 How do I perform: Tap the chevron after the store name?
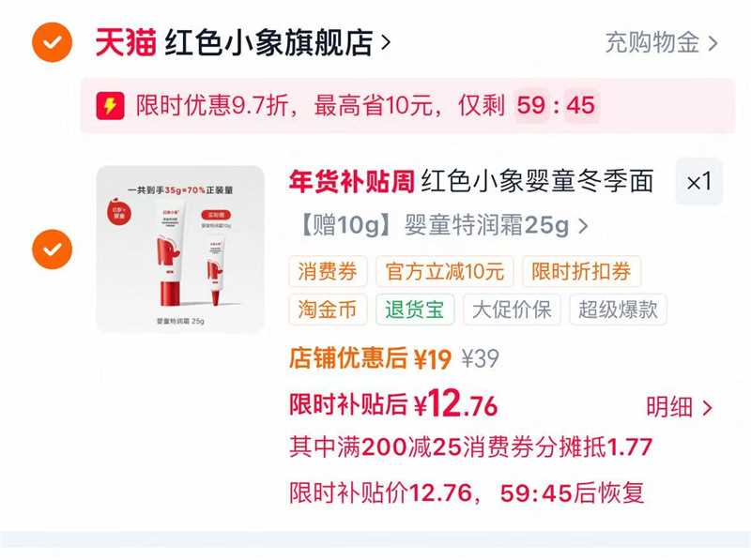[x=386, y=42]
